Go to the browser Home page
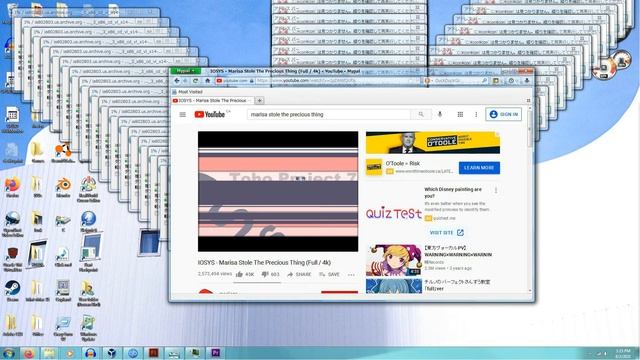The width and height of the screenshot is (640, 360). [x=207, y=81]
